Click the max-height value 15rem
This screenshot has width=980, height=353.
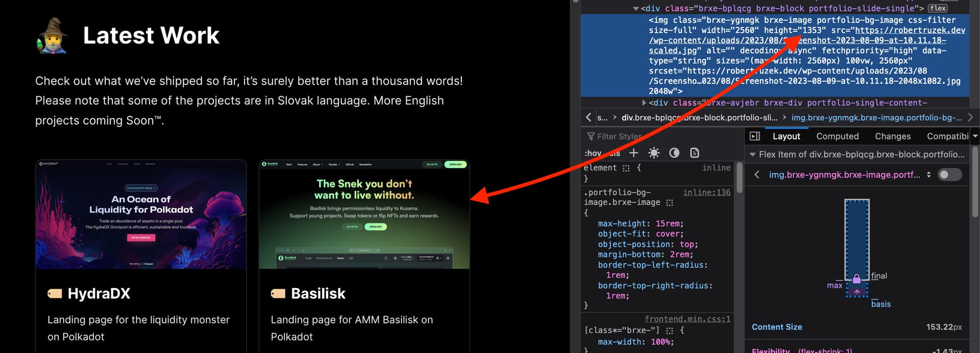(668, 224)
